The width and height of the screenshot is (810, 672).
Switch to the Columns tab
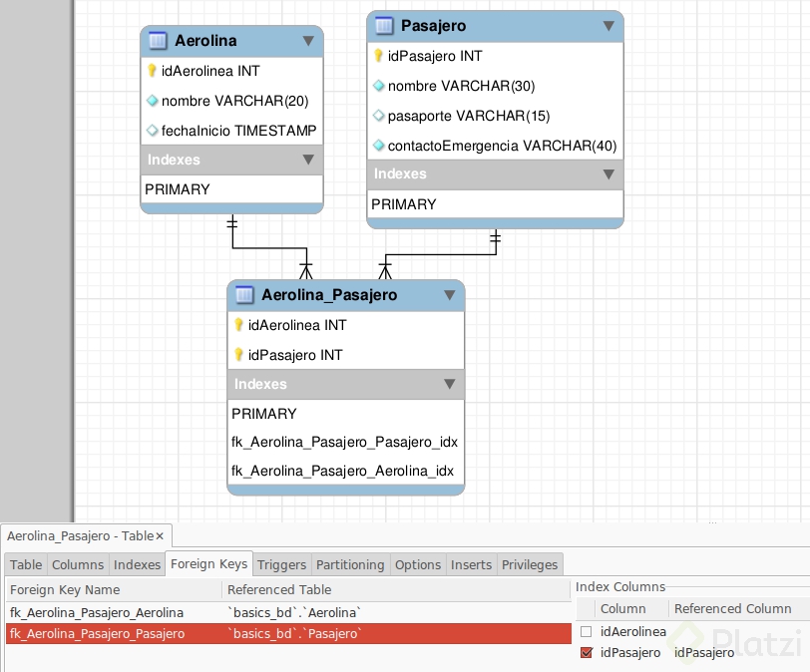(x=78, y=564)
